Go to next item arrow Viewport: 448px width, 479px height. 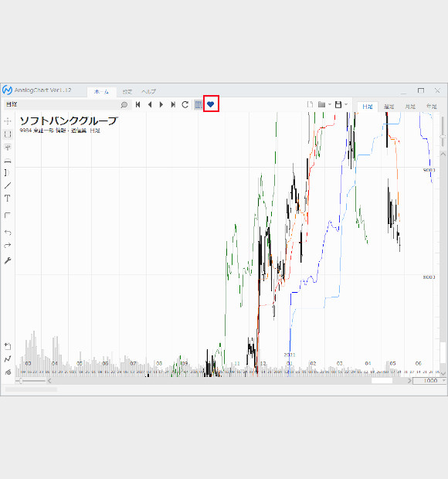pos(161,104)
